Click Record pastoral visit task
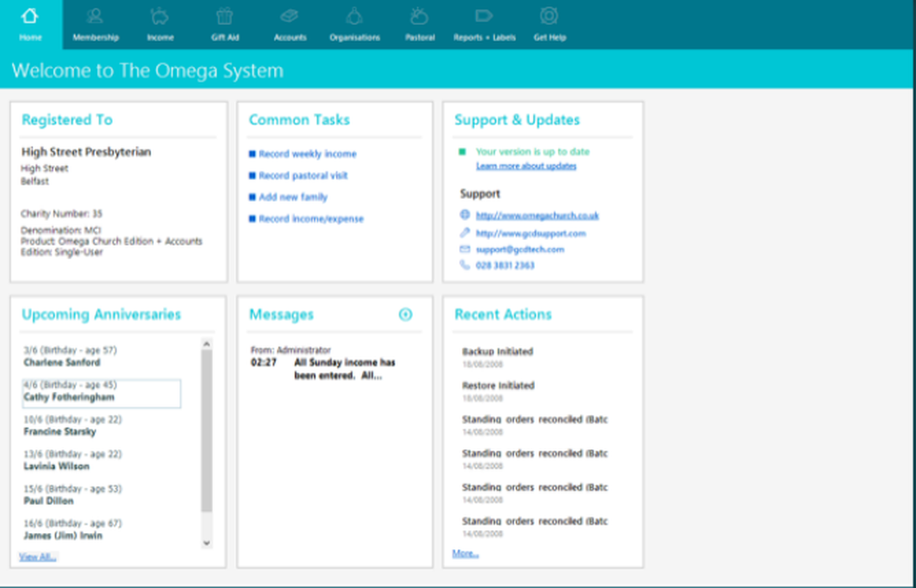The height and width of the screenshot is (588, 916). point(303,176)
